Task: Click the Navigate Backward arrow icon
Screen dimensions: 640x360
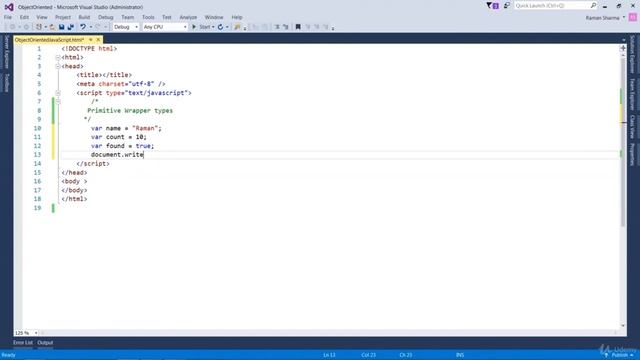Action: tap(12, 27)
